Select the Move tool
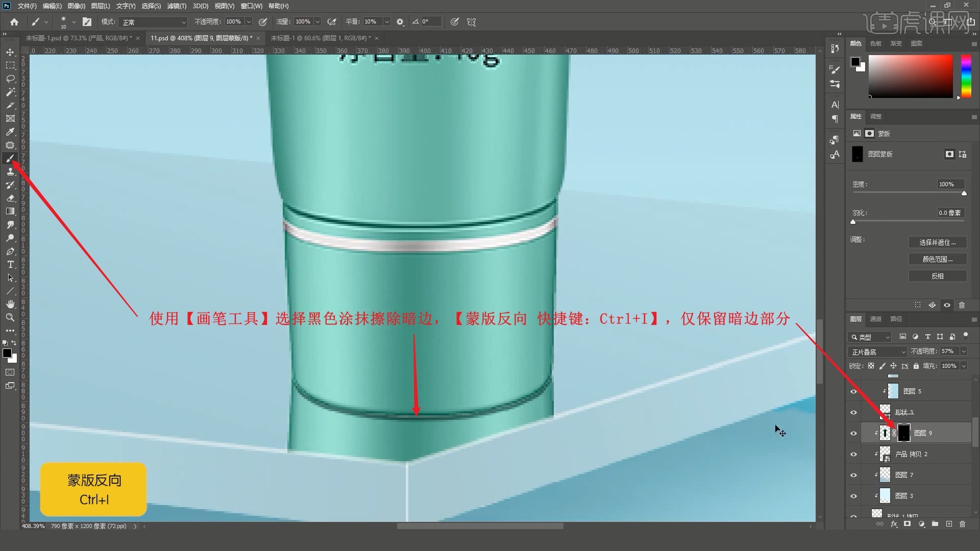Viewport: 980px width, 551px height. 10,52
